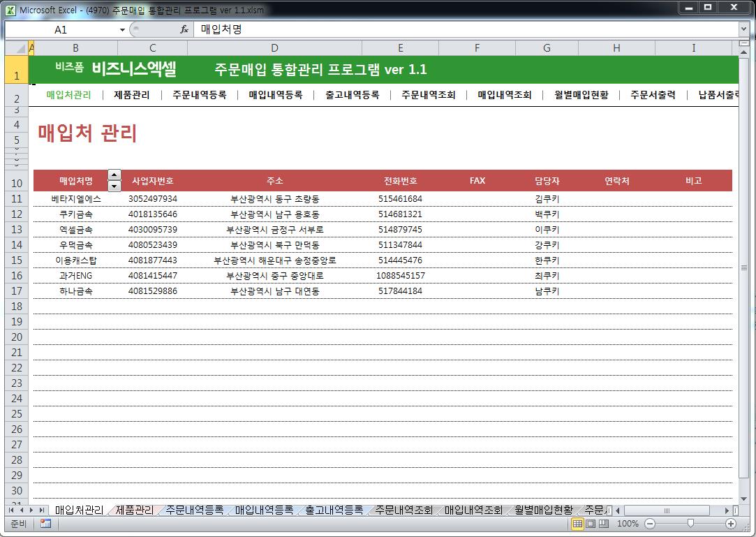Image resolution: width=756 pixels, height=537 pixels.
Task: Go to next sheet with tab navigation arrow
Action: click(31, 510)
